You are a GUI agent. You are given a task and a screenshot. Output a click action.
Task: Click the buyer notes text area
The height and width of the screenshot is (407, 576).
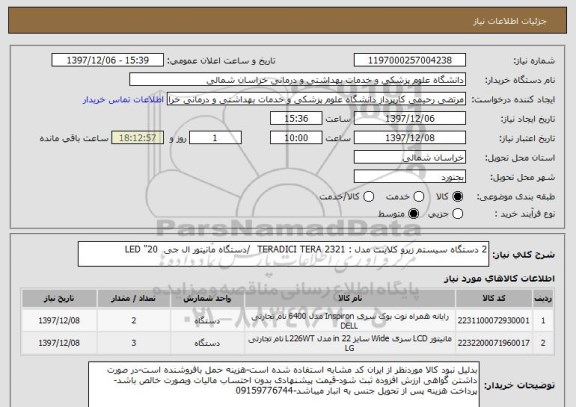(x=284, y=384)
